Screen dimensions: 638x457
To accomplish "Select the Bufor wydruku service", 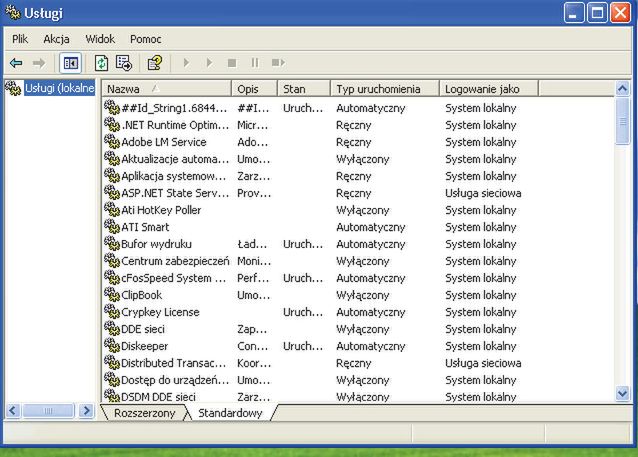I will (156, 244).
